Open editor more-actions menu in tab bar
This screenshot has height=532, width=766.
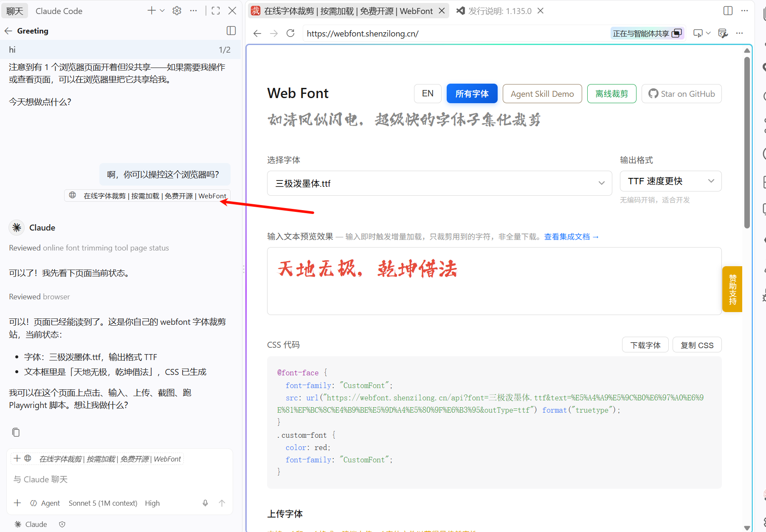(744, 11)
